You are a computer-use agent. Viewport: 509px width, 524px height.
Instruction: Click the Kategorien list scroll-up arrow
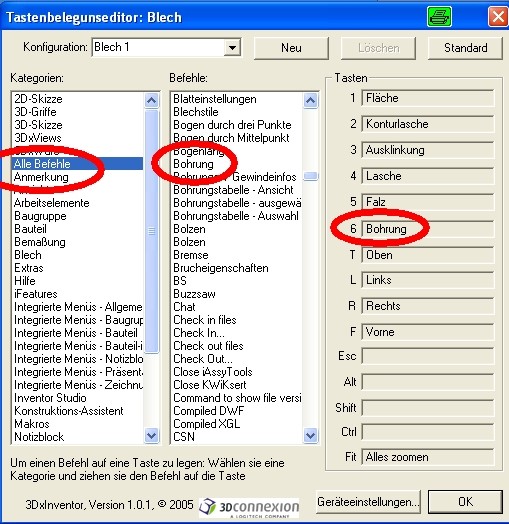coord(151,100)
